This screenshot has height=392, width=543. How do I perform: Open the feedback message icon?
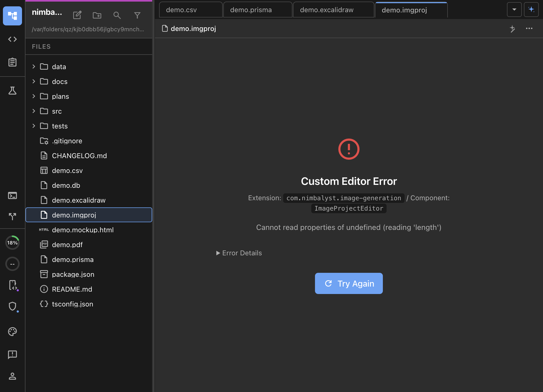pyautogui.click(x=12, y=354)
